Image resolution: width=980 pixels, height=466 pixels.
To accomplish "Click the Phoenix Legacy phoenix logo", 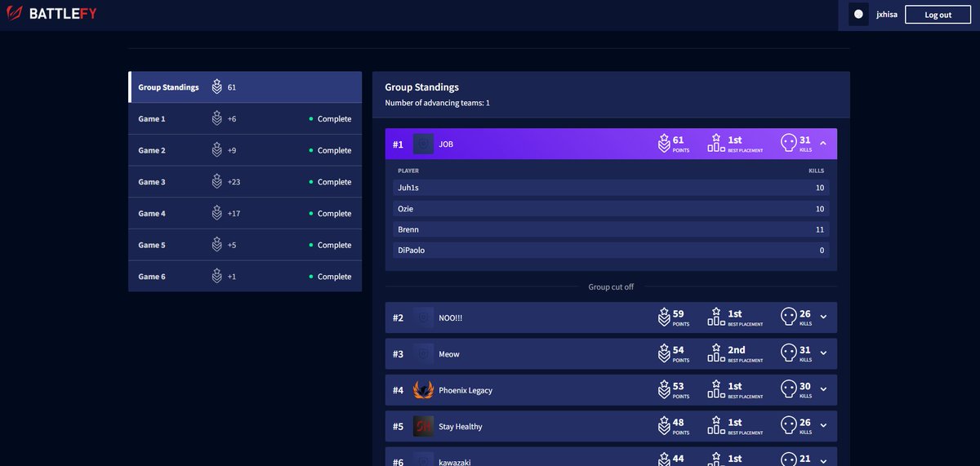I will pyautogui.click(x=423, y=390).
